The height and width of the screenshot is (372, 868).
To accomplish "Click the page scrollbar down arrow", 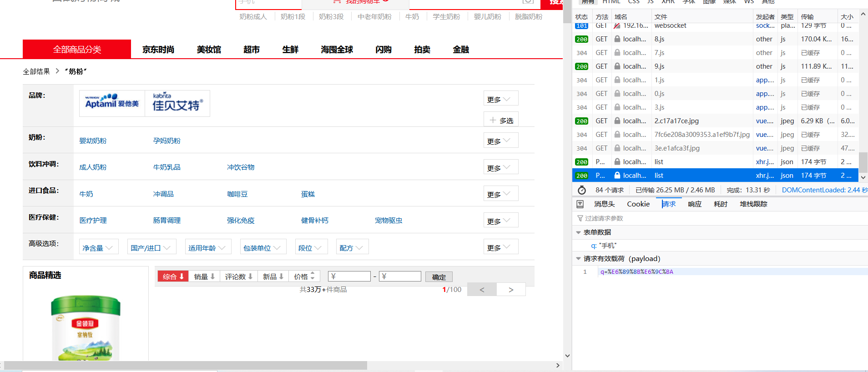I will [567, 356].
